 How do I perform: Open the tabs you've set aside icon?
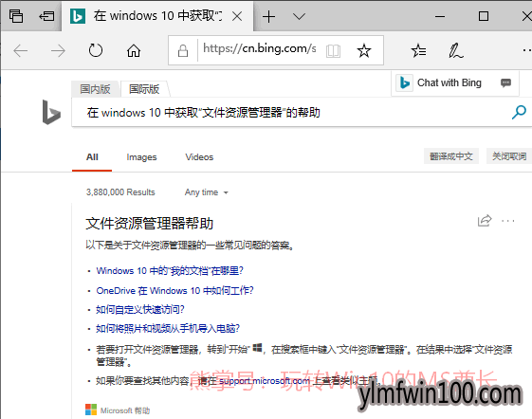(16, 16)
